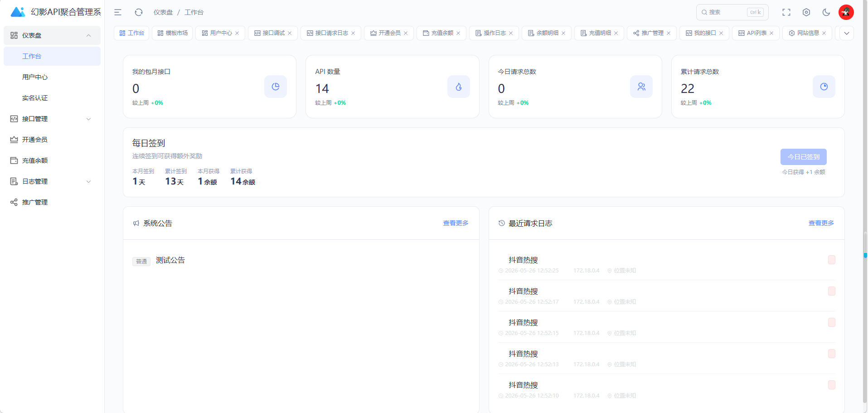Close the 用户中心 tab

(237, 33)
